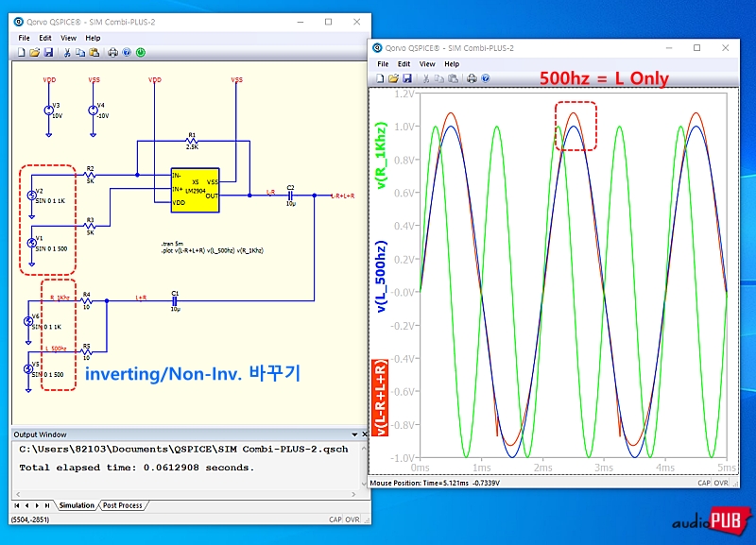Viewport: 756px width, 545px height.
Task: Select the LM2904 op-amp component in schematic
Action: click(195, 187)
